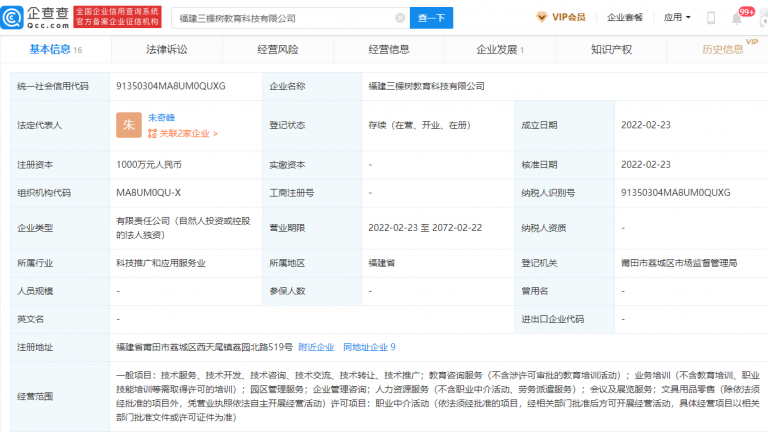
Task: Select industry 科技推广和应用服务业
Action: pos(161,263)
